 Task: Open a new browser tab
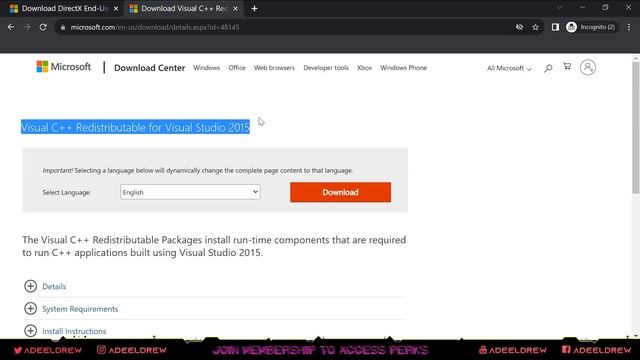coord(254,9)
